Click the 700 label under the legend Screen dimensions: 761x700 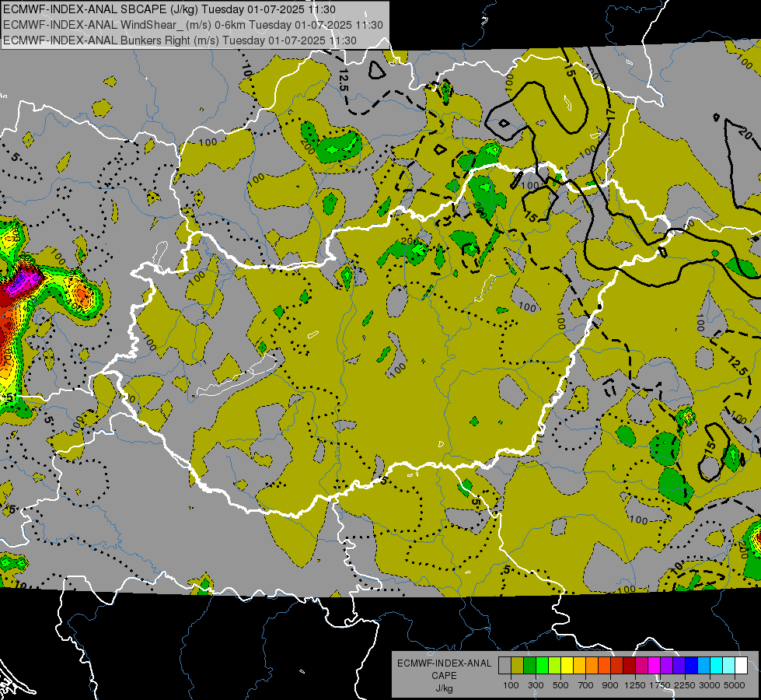pyautogui.click(x=585, y=685)
